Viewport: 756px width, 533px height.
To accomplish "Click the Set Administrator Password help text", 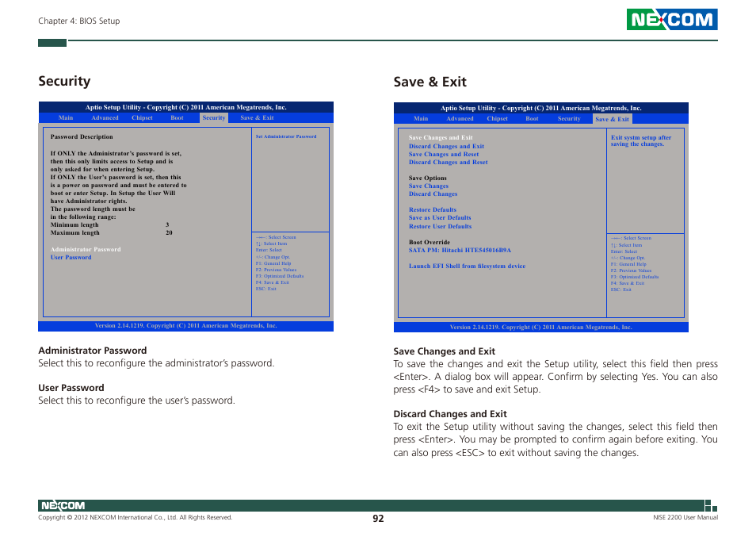I will tap(286, 136).
